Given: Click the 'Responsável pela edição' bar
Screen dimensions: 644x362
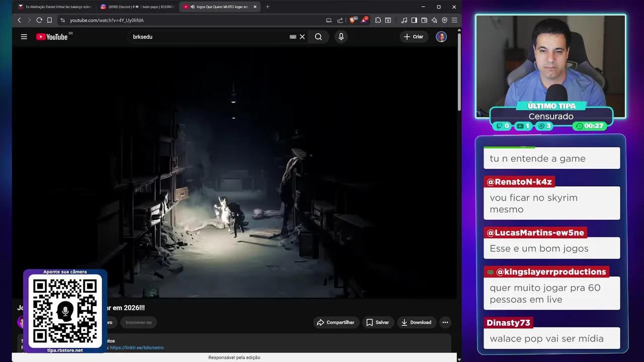Looking at the screenshot, I should point(234,357).
